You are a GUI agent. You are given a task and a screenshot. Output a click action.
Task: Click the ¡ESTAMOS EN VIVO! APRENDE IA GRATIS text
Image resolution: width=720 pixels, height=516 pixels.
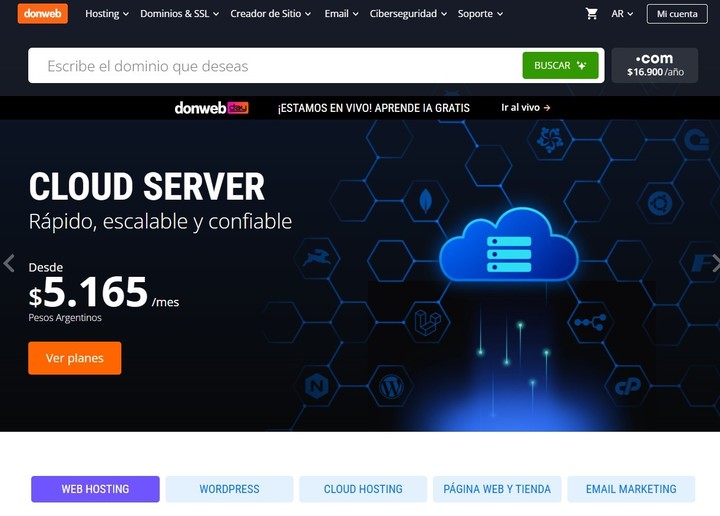pos(373,108)
